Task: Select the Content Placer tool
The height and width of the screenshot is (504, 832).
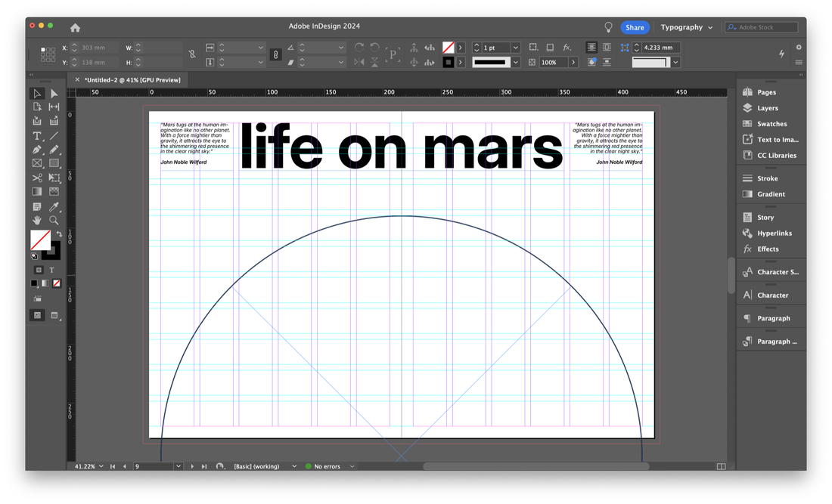Action: pos(54,121)
